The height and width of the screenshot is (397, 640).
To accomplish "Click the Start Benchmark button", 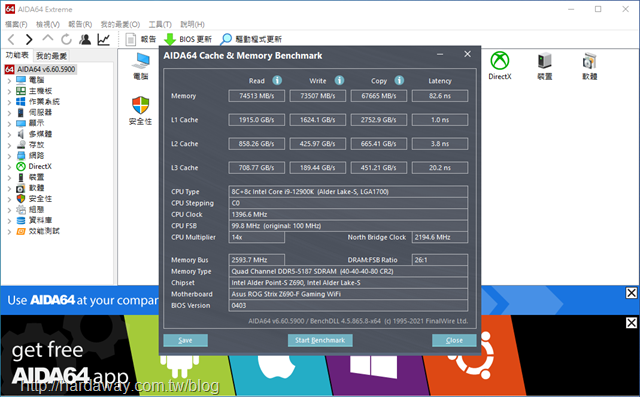I will [x=320, y=340].
